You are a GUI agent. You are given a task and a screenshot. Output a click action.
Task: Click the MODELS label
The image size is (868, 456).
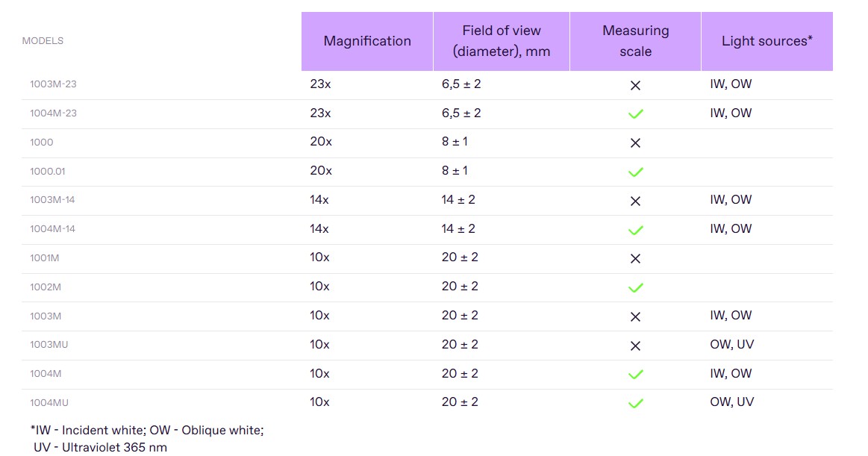43,41
